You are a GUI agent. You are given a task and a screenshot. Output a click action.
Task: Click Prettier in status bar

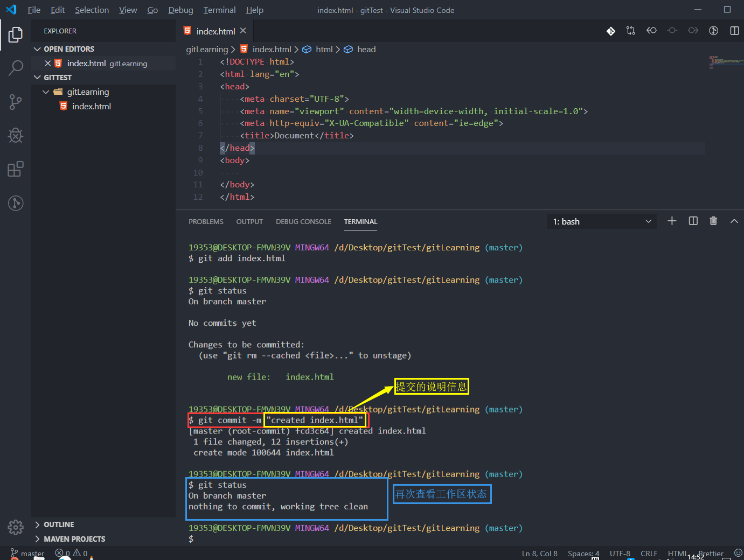coord(711,554)
